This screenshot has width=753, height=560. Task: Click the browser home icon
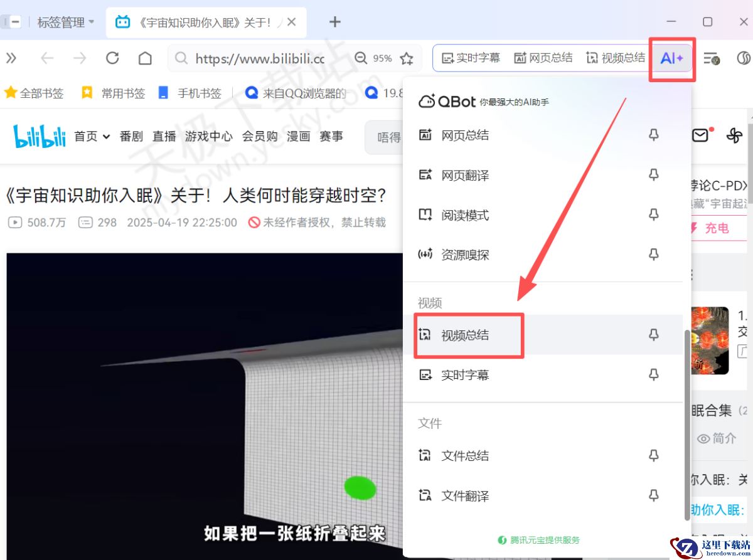145,58
